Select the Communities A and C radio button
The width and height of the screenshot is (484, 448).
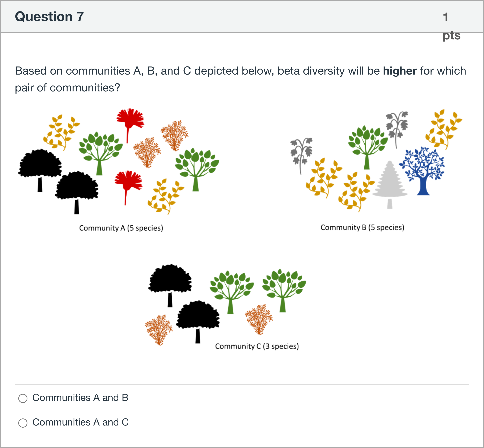coord(23,423)
